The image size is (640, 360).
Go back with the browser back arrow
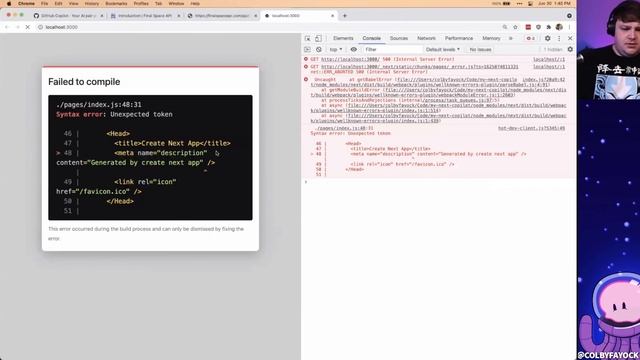click(7, 27)
